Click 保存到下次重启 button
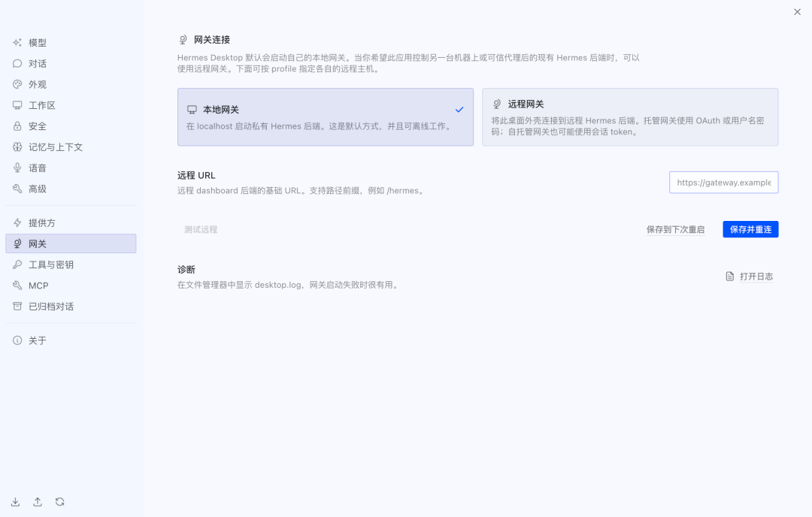This screenshot has width=812, height=517. (x=675, y=229)
